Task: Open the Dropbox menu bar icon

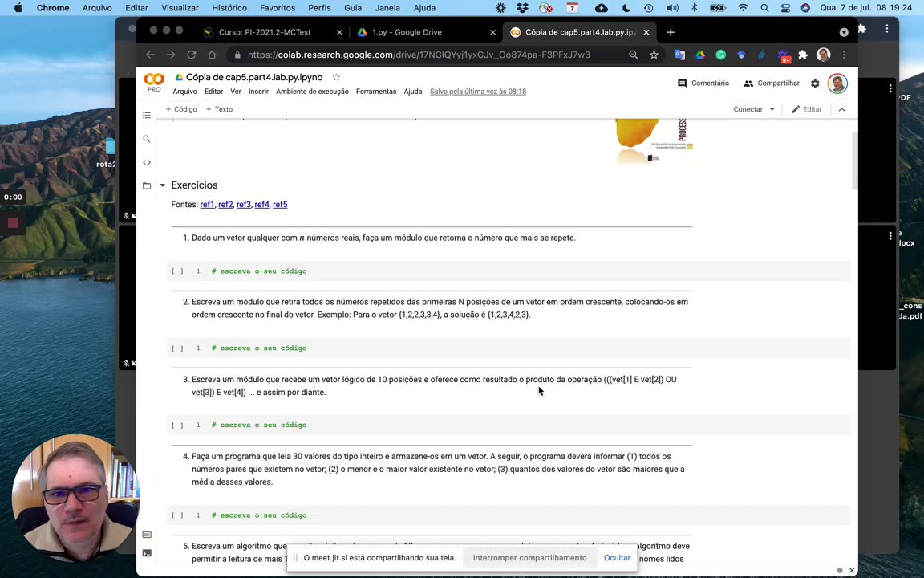Action: pyautogui.click(x=522, y=8)
